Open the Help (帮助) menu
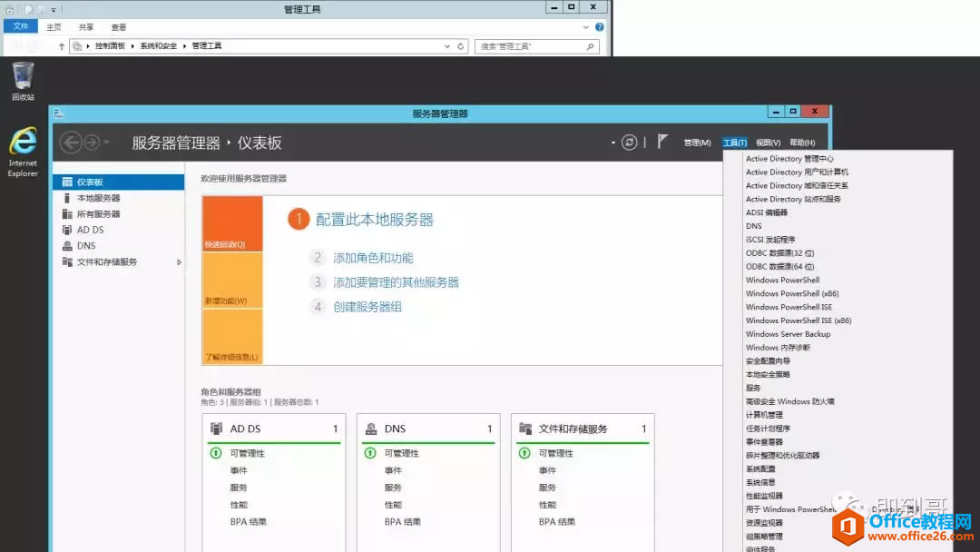Image resolution: width=980 pixels, height=552 pixels. (x=802, y=143)
